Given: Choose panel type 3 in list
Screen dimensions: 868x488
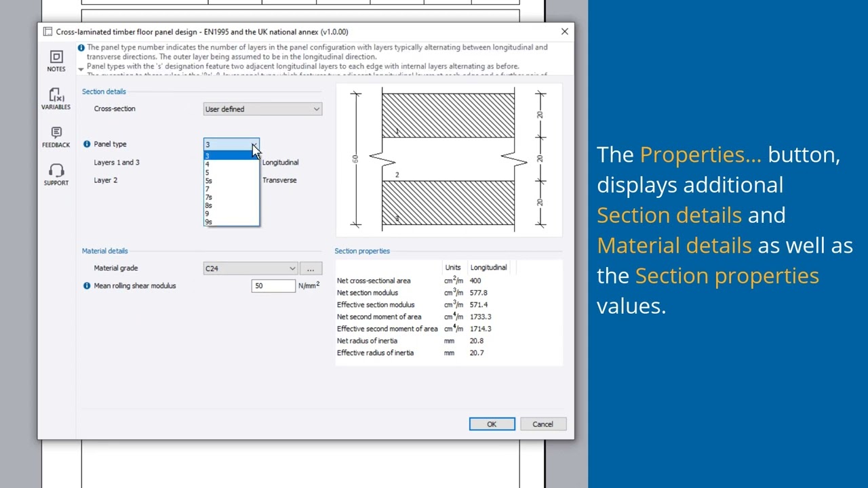Looking at the screenshot, I should coord(231,156).
